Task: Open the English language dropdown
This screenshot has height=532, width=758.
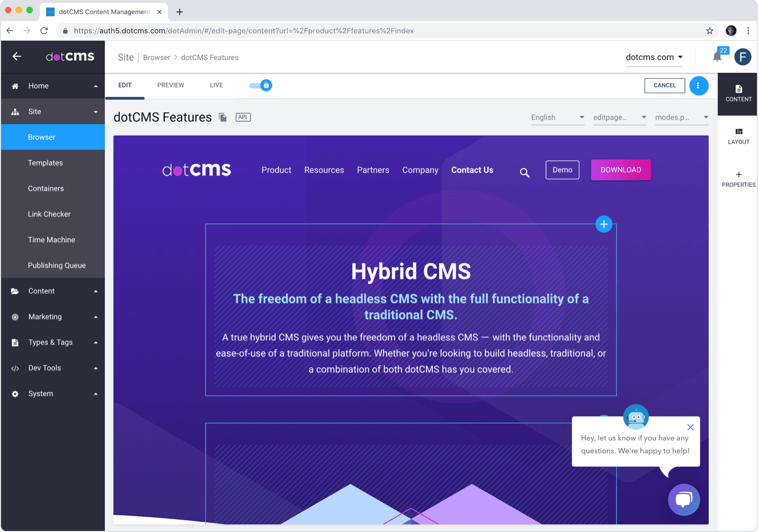Action: click(558, 118)
